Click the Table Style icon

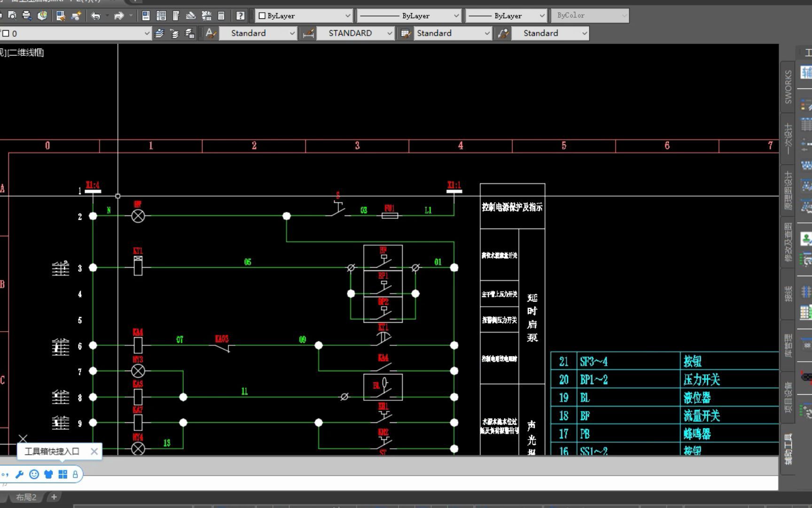[405, 33]
